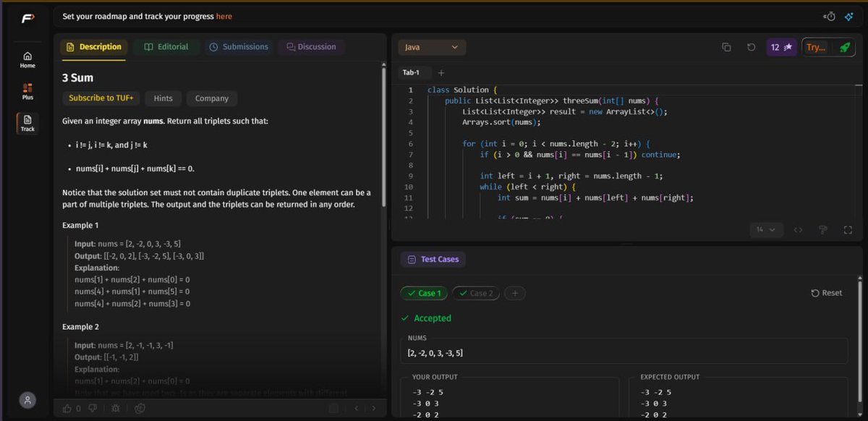The image size is (868, 421).
Task: Switch to the Discussion tab
Action: coord(311,47)
